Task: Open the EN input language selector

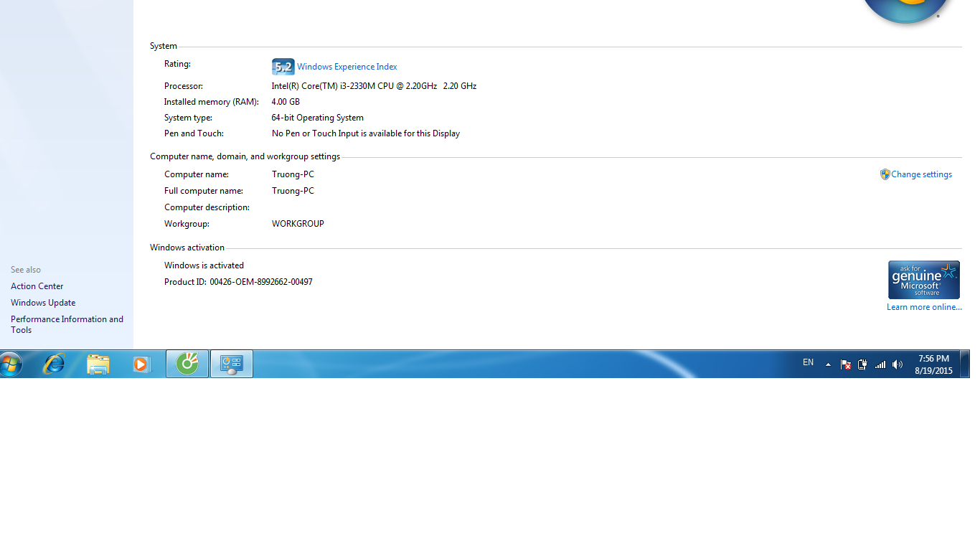Action: pyautogui.click(x=808, y=363)
